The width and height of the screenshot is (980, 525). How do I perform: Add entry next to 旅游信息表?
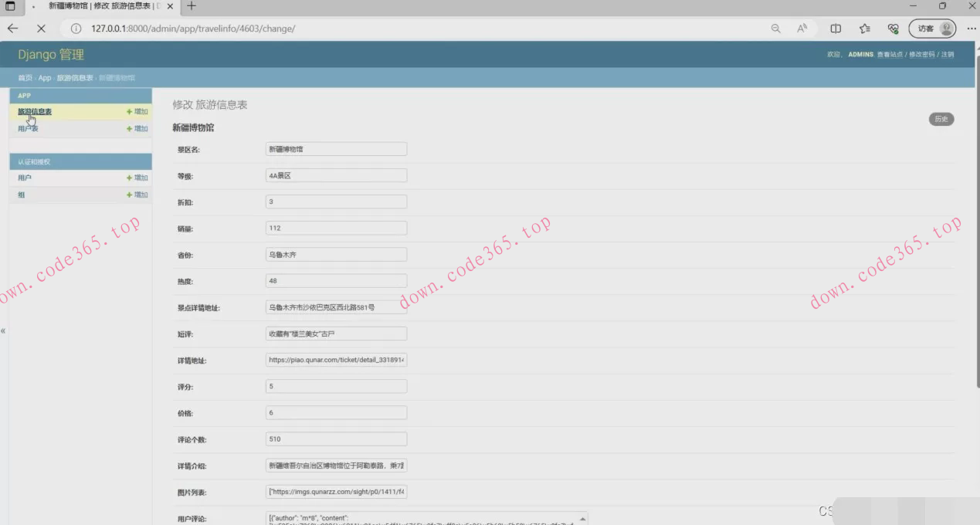coord(137,112)
